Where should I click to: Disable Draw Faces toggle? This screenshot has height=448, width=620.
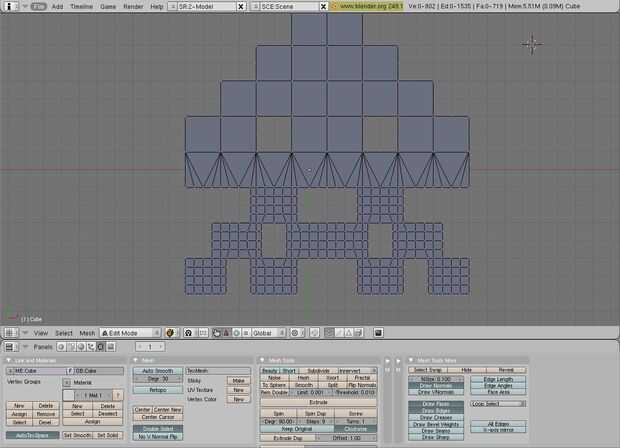(x=436, y=404)
